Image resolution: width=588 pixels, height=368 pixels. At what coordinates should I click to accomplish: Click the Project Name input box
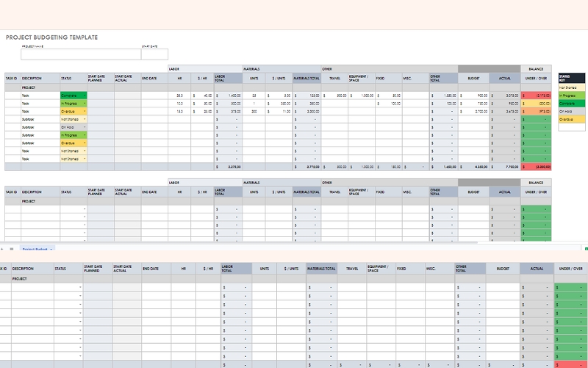point(81,54)
